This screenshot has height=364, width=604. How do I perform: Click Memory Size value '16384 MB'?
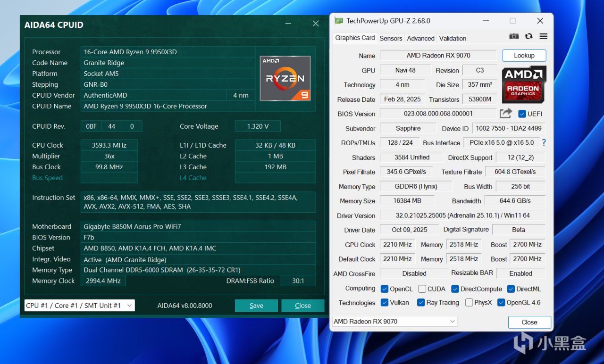click(x=407, y=201)
